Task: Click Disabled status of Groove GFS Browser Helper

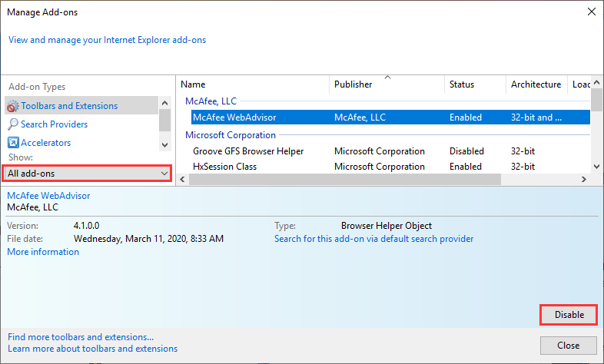Action: point(466,151)
